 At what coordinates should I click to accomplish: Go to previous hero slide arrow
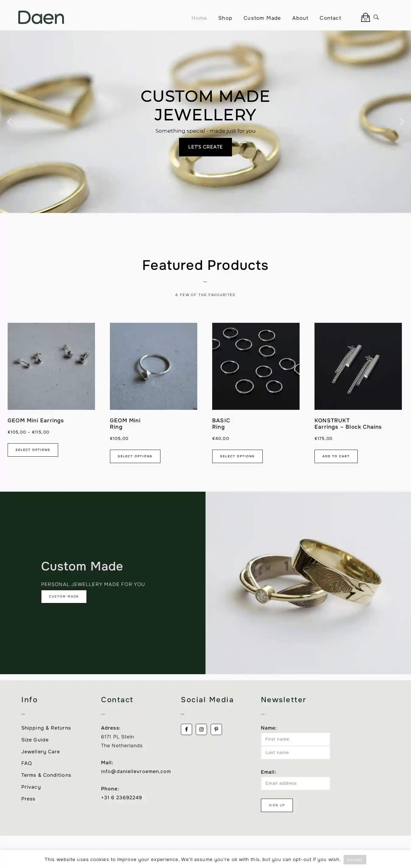coord(9,122)
